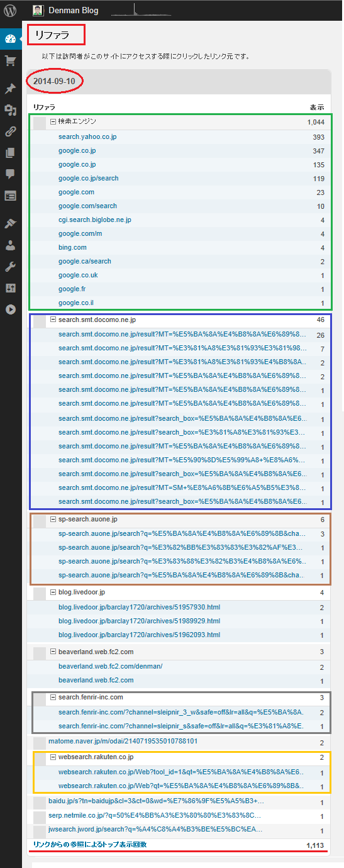Open リンクからの参照によるトップ表示回数 total link
This screenshot has width=344, height=868.
pyautogui.click(x=90, y=844)
